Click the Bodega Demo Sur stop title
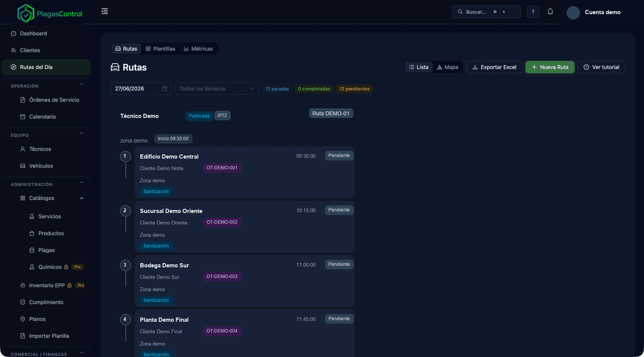 (x=164, y=265)
